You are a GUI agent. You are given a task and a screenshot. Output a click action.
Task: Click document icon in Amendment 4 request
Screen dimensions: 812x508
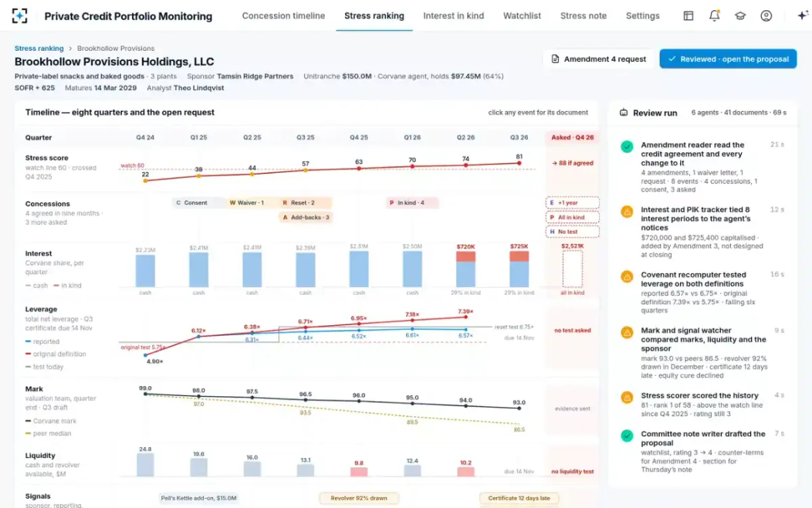coord(556,59)
